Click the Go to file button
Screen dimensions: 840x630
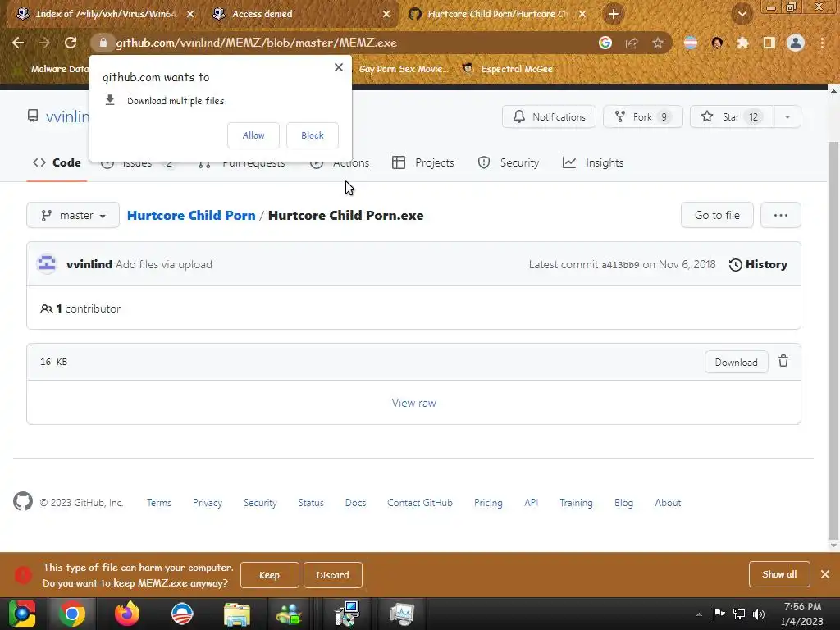pyautogui.click(x=717, y=216)
